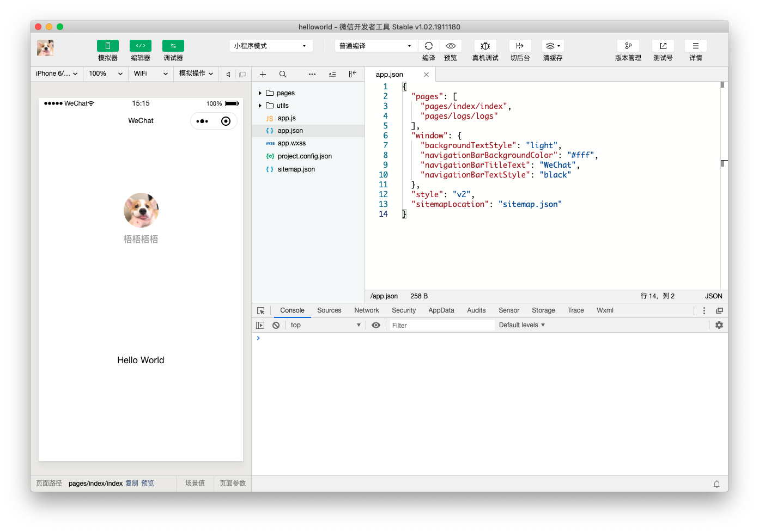This screenshot has width=759, height=532.
Task: Click the search files magnifier icon
Action: (x=283, y=74)
